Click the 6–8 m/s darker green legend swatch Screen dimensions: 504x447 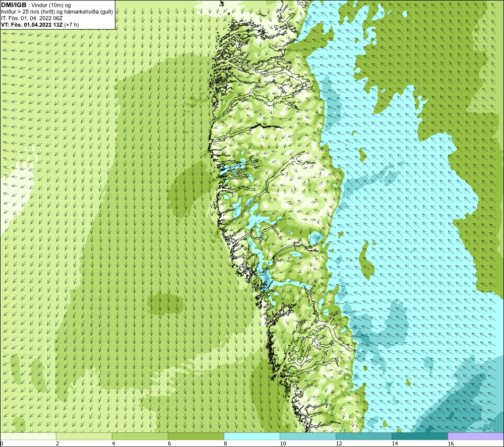[196, 436]
